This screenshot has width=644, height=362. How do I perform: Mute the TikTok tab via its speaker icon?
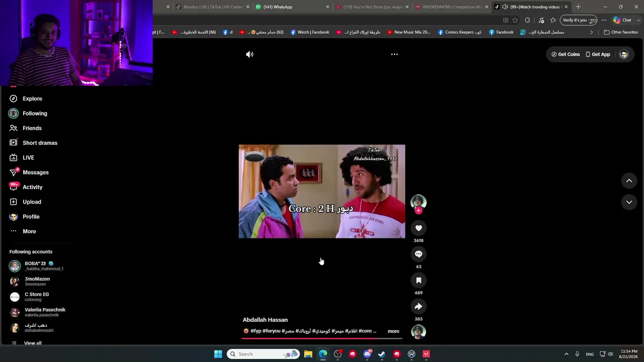(x=505, y=7)
